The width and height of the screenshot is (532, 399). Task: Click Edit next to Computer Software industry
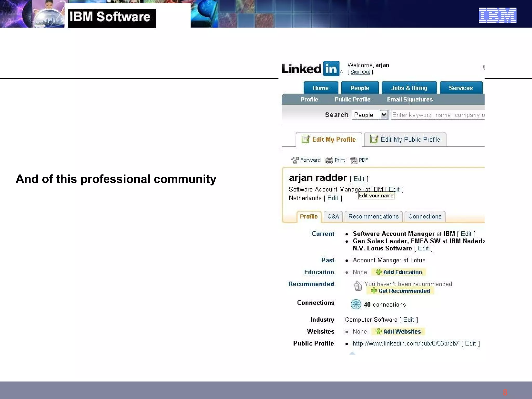click(408, 320)
